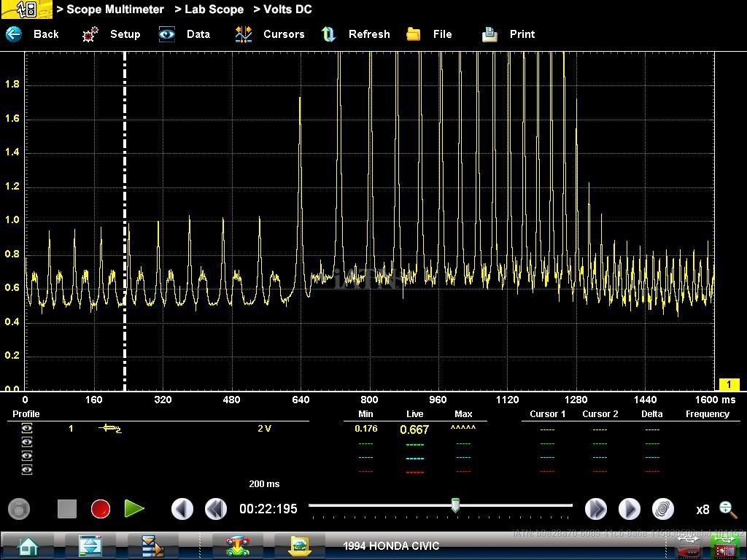Refresh the scope display
Image resolution: width=747 pixels, height=560 pixels.
(x=329, y=34)
